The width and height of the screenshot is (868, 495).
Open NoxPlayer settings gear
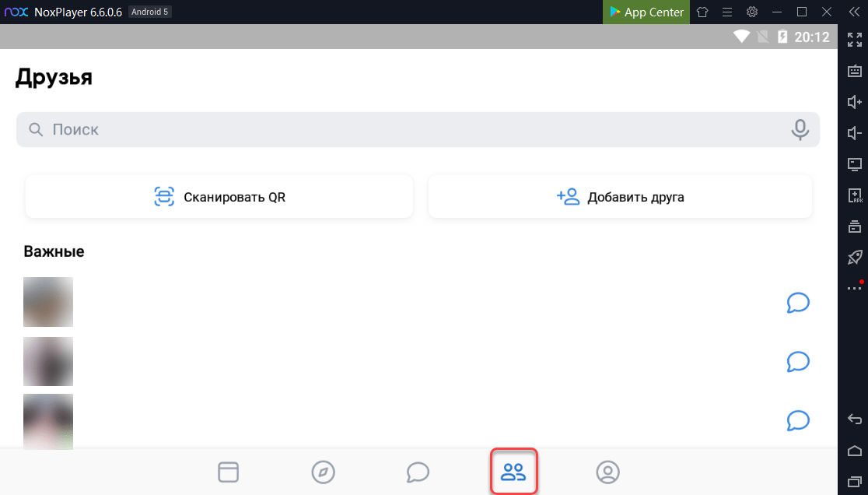(752, 12)
